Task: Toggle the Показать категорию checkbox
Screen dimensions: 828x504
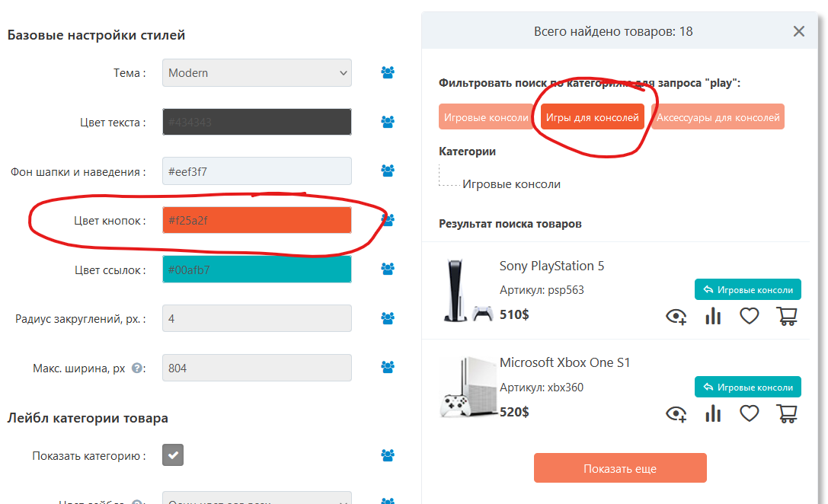Action: pos(173,455)
